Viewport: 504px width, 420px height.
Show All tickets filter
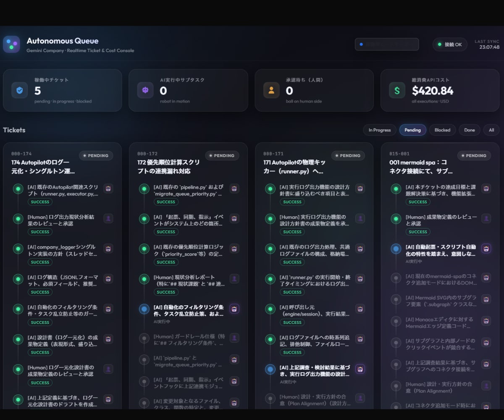[x=491, y=130]
